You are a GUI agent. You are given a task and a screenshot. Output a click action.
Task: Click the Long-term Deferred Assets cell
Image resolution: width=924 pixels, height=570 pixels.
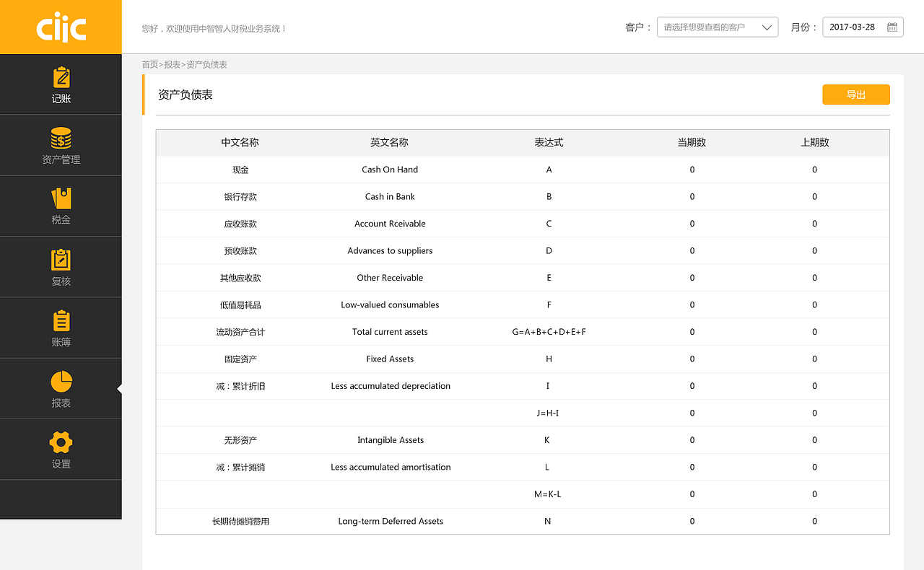point(391,522)
